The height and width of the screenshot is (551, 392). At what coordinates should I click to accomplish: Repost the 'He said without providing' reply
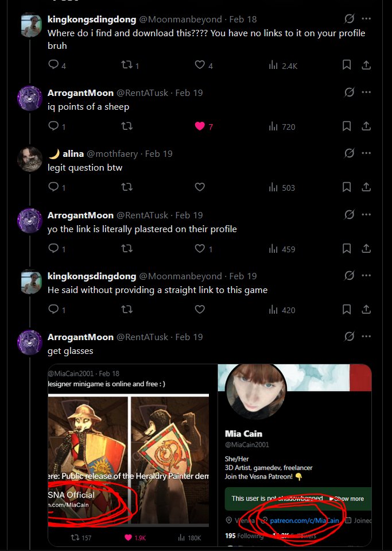(127, 309)
